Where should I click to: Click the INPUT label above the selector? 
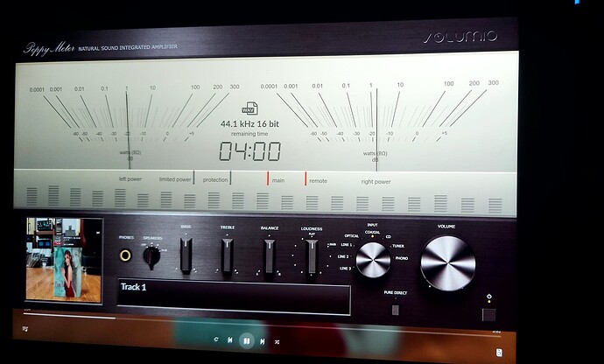(x=372, y=225)
